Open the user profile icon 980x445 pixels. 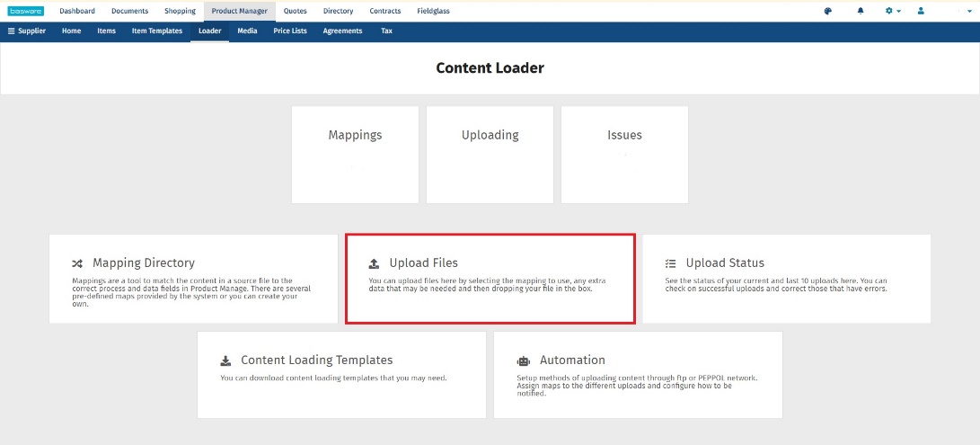[921, 11]
